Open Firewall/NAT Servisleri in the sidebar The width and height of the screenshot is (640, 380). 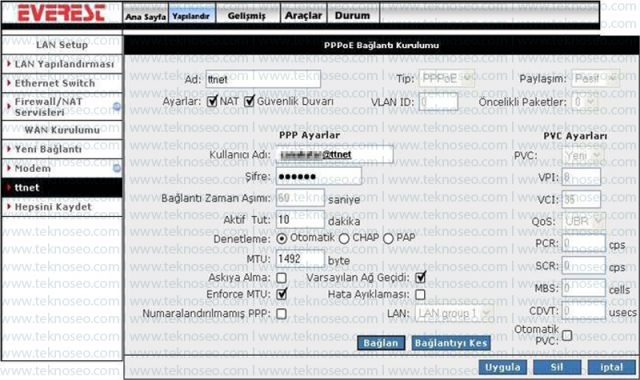click(x=62, y=107)
